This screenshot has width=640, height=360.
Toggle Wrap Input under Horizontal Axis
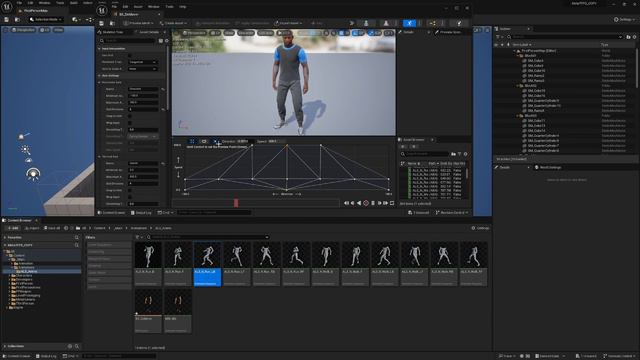(x=130, y=123)
